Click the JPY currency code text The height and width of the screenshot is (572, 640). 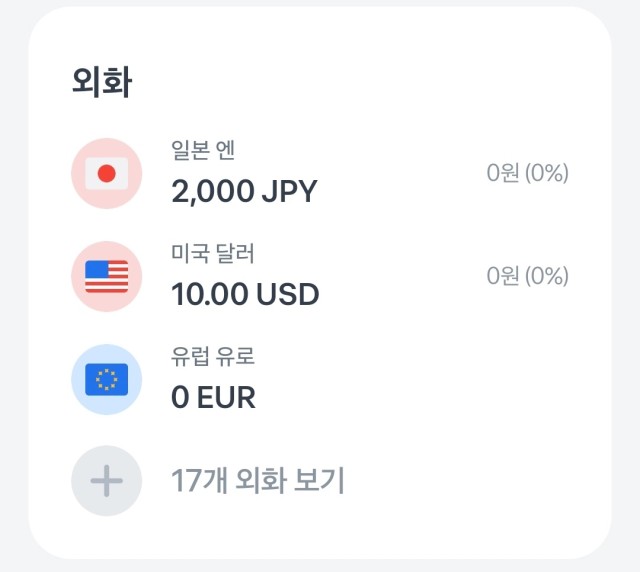click(x=289, y=191)
